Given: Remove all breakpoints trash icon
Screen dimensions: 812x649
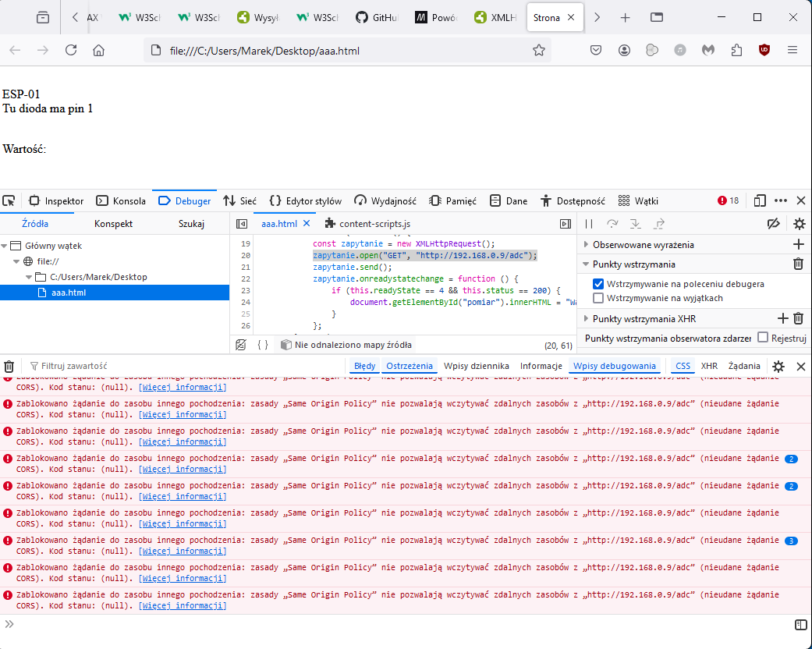Looking at the screenshot, I should point(798,264).
